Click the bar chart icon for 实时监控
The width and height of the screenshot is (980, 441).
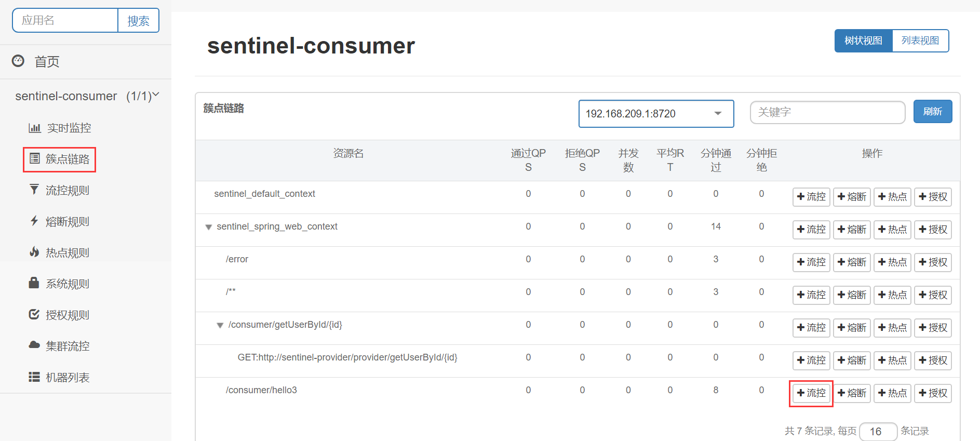(x=34, y=128)
